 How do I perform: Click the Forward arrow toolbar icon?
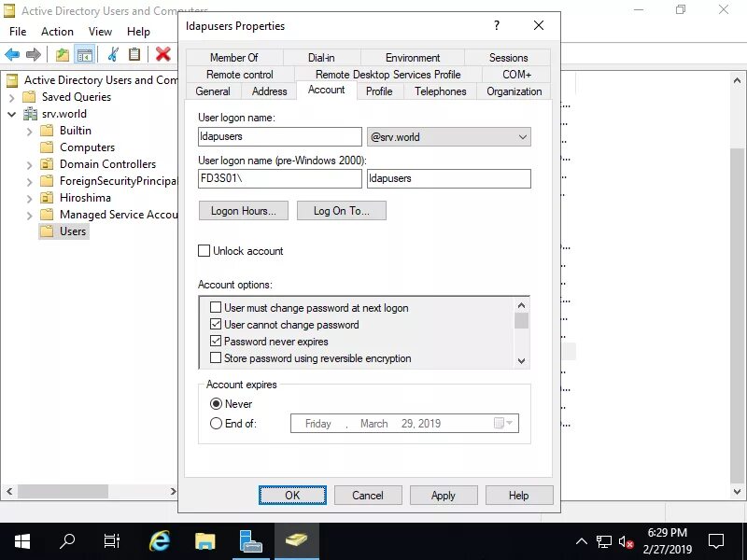point(34,54)
